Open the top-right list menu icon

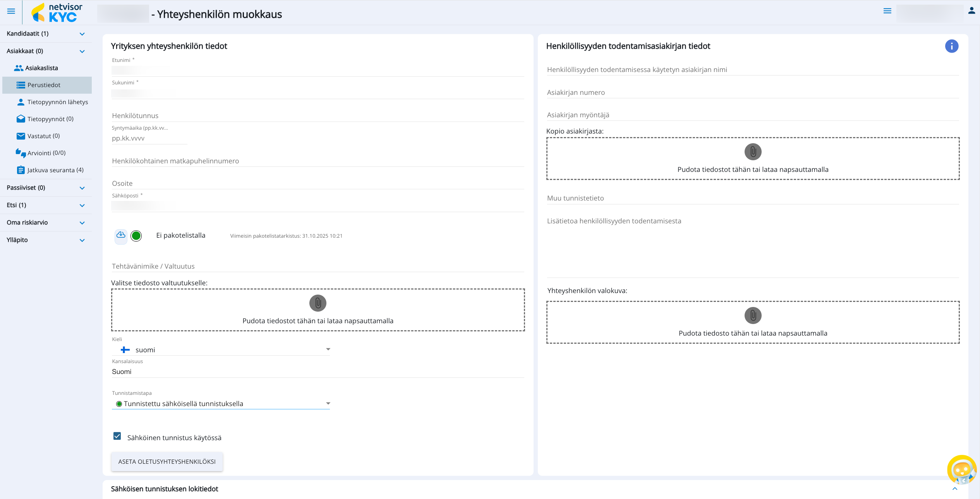[x=887, y=11]
